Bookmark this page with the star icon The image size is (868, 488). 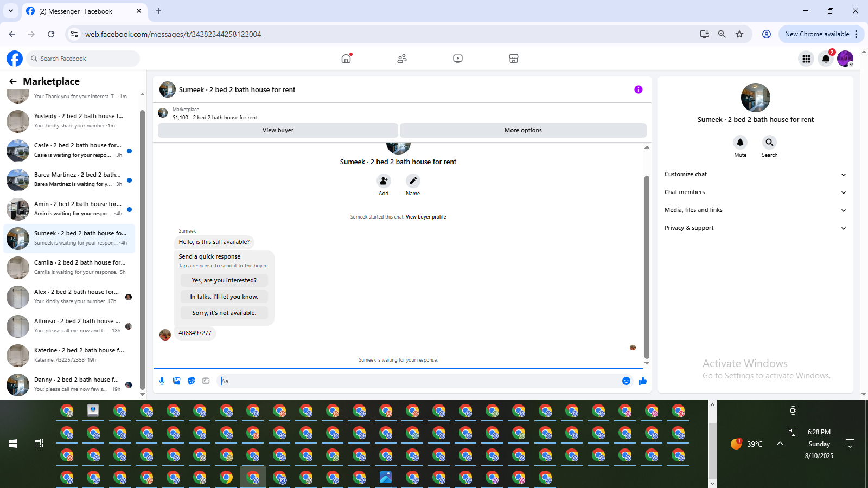(x=739, y=34)
